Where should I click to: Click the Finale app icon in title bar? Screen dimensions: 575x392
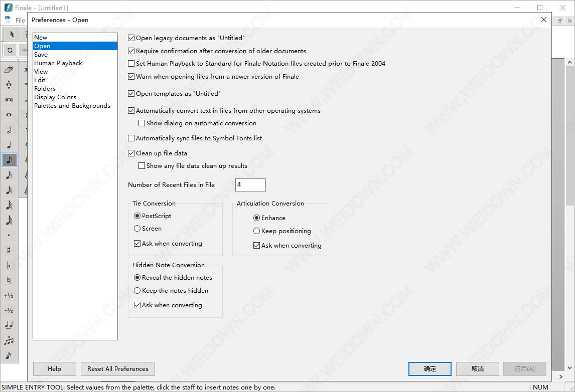coord(8,8)
